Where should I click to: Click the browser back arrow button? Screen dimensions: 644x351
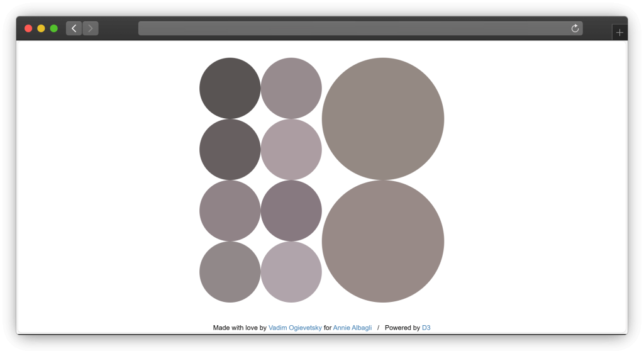tap(74, 28)
